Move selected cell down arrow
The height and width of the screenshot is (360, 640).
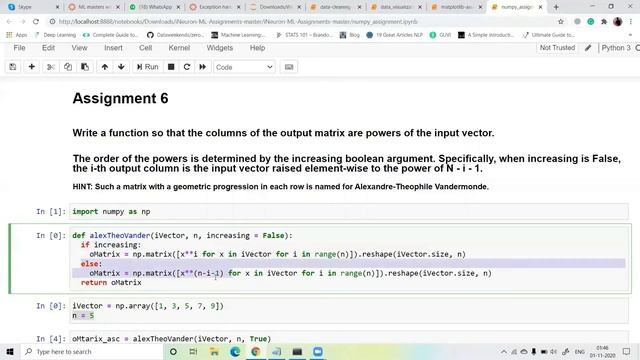click(x=121, y=67)
